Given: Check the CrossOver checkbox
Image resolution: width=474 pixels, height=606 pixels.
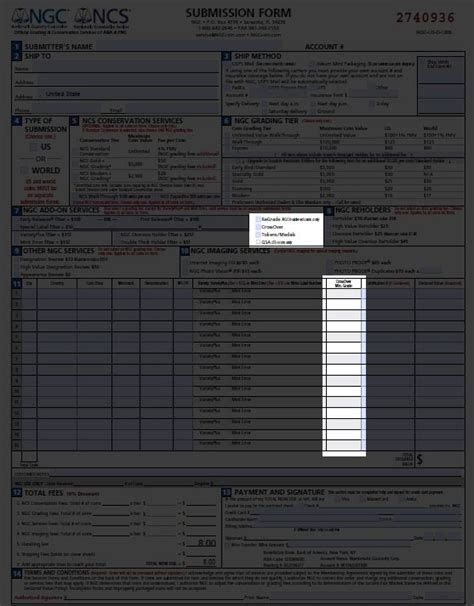Looking at the screenshot, I should point(258,227).
